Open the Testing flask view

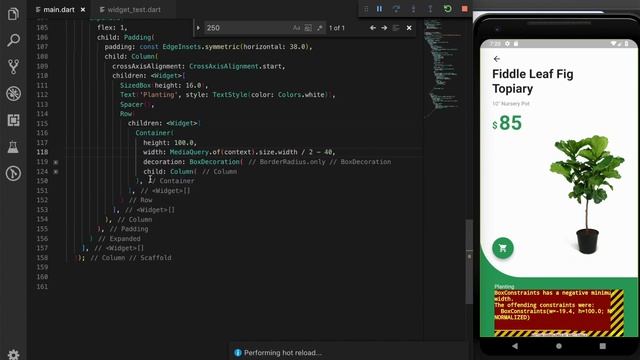(x=13, y=147)
